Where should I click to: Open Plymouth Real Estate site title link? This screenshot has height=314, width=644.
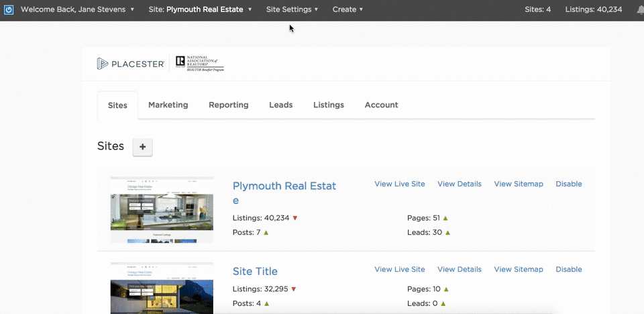point(284,193)
